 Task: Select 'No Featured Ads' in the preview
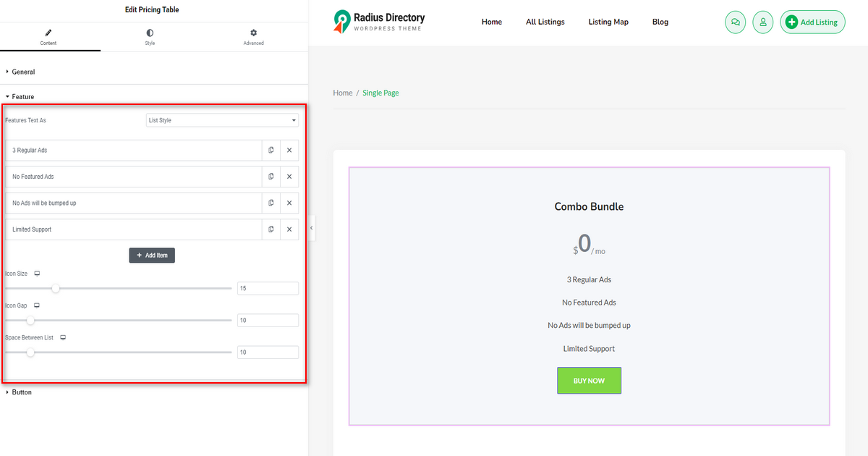[589, 303]
